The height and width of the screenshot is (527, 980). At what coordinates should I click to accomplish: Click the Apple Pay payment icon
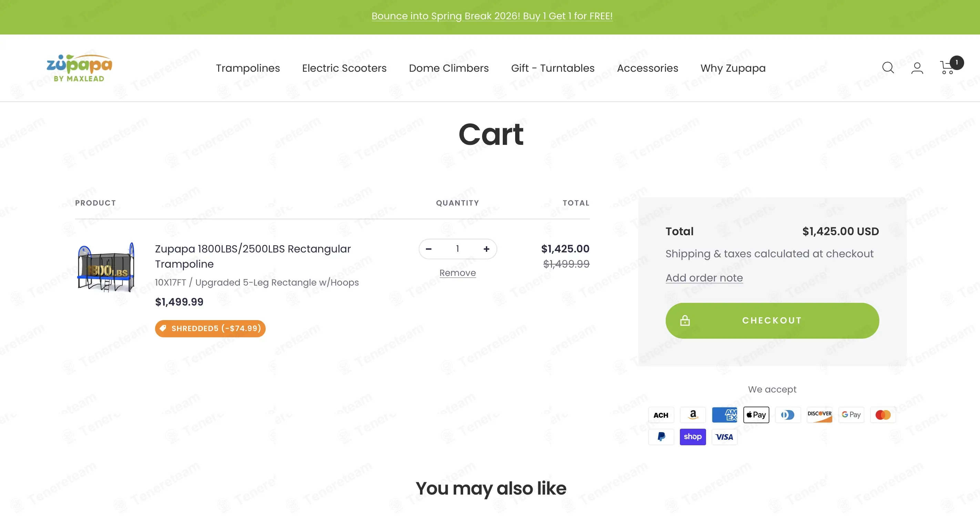click(756, 415)
